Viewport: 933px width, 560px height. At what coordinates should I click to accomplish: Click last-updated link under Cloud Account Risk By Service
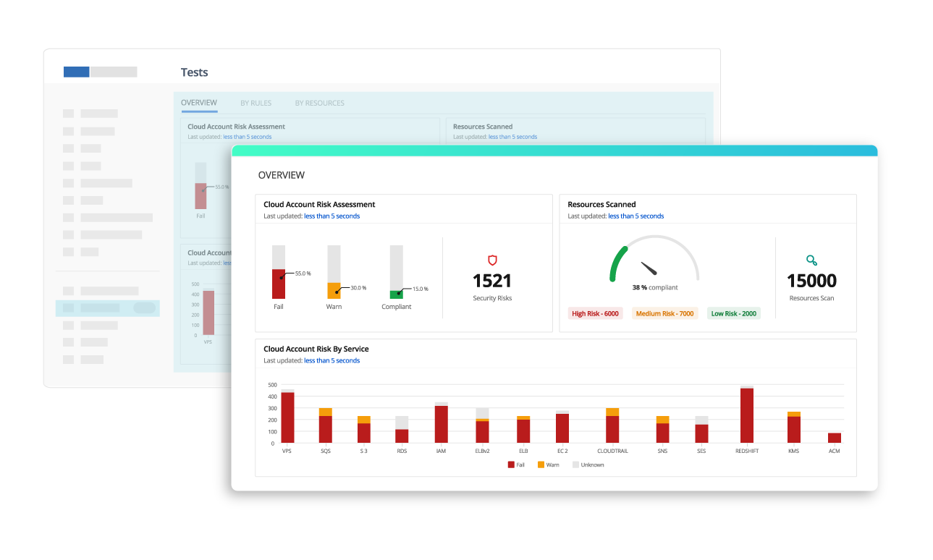coord(332,361)
